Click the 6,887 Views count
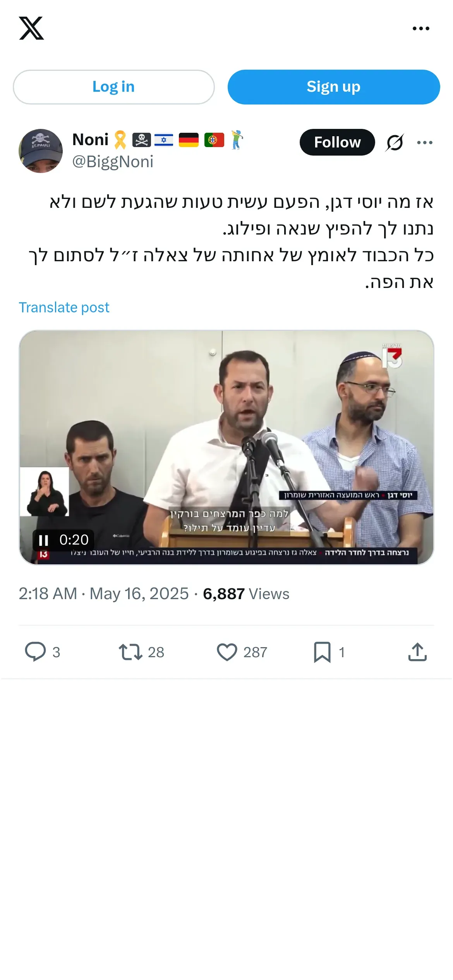Screen dimensions: 453x980 [246, 594]
